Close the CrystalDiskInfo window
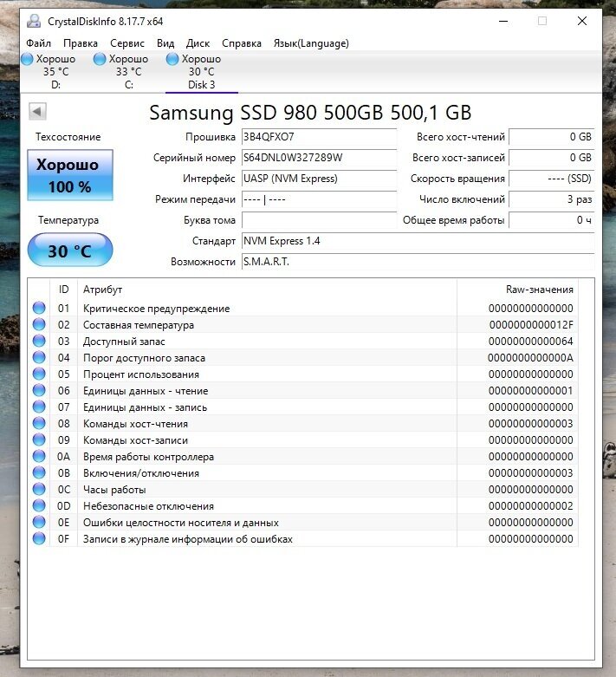The height and width of the screenshot is (677, 616). pos(582,21)
